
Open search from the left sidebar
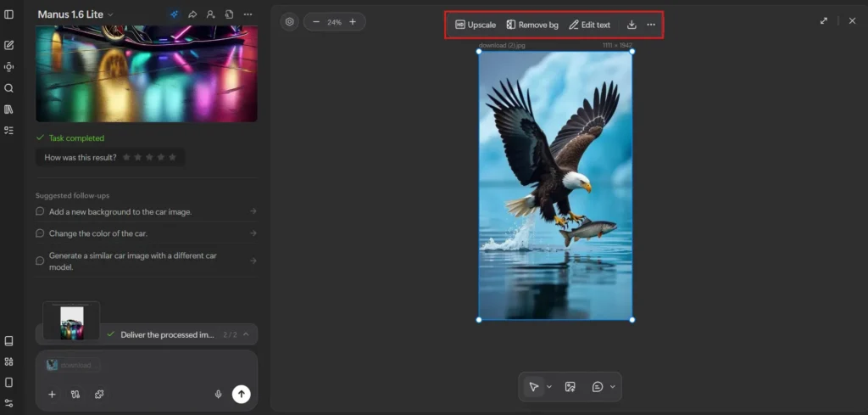pyautogui.click(x=9, y=88)
